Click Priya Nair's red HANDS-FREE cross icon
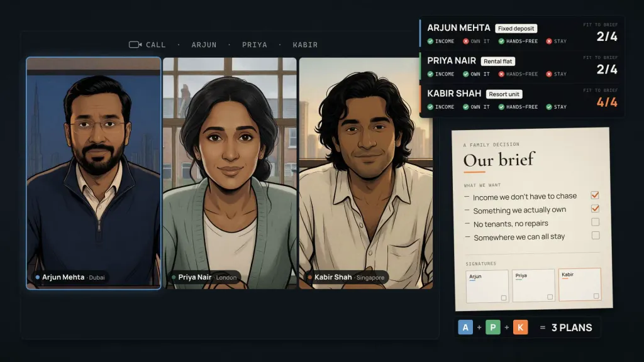The image size is (644, 362). tap(501, 74)
